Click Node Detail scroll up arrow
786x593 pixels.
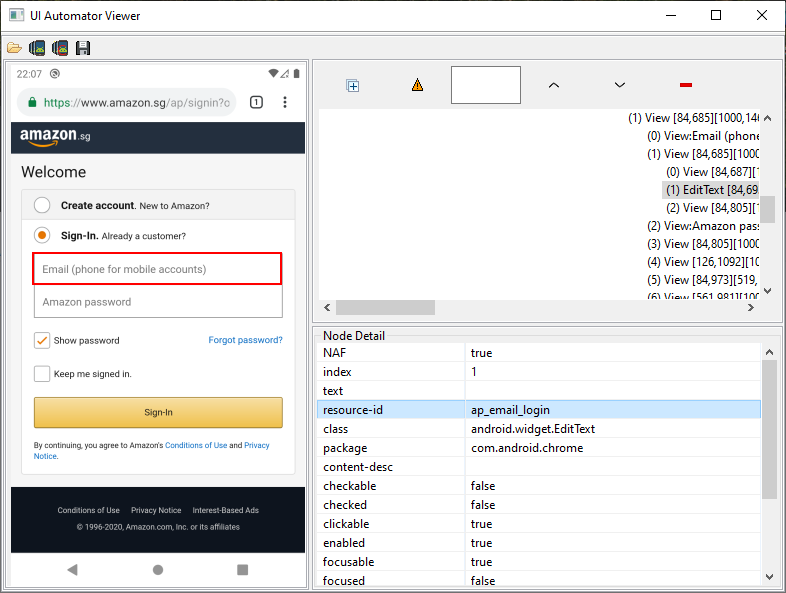pyautogui.click(x=769, y=352)
